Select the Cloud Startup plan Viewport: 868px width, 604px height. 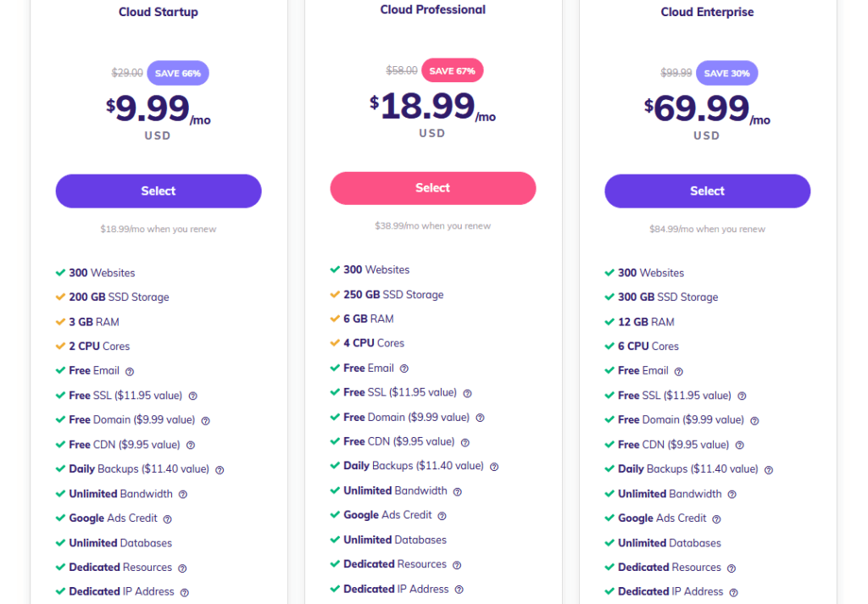(x=158, y=191)
